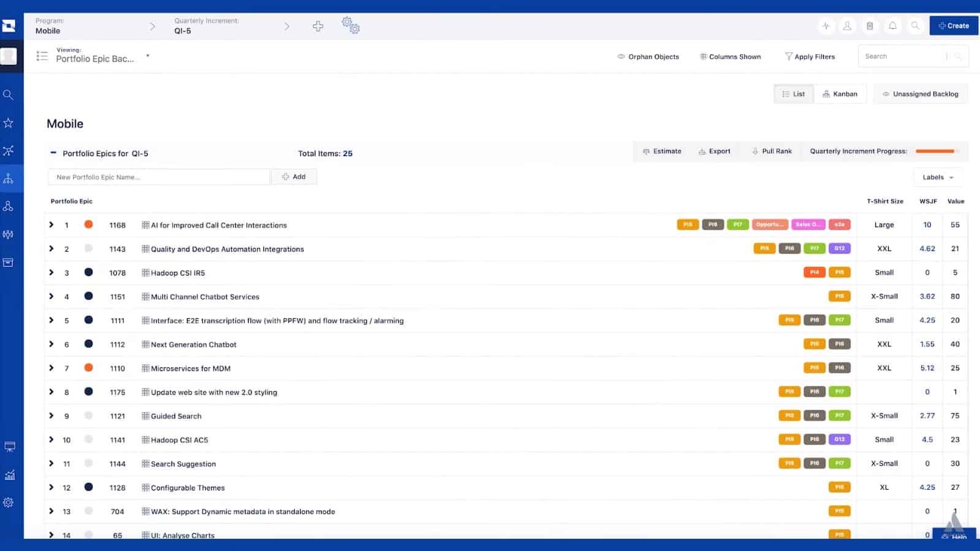
Task: Click the Create button
Action: [x=953, y=26]
